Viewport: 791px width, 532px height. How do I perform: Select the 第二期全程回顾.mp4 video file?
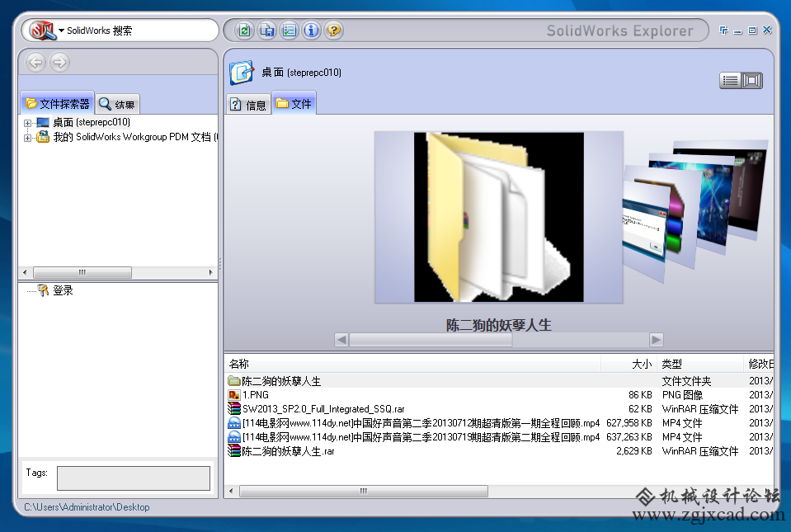(499, 437)
